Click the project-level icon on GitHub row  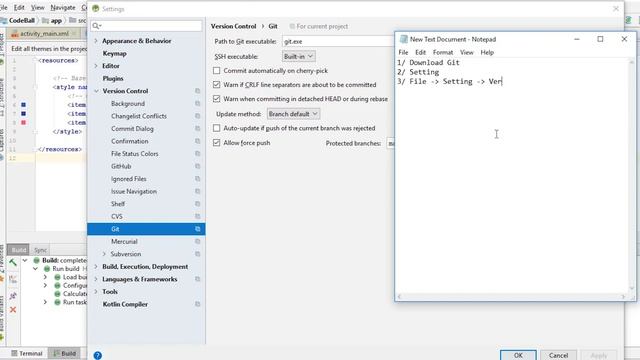[198, 166]
